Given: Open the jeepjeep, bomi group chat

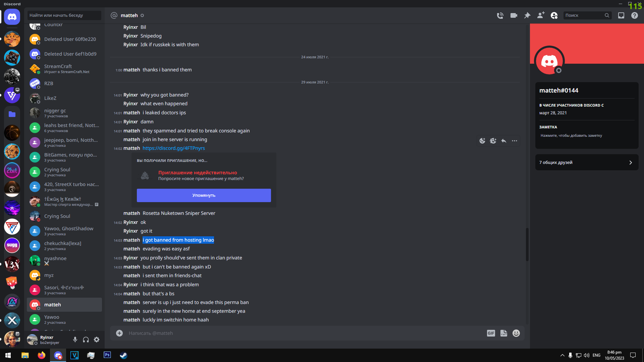Looking at the screenshot, I should point(64,142).
